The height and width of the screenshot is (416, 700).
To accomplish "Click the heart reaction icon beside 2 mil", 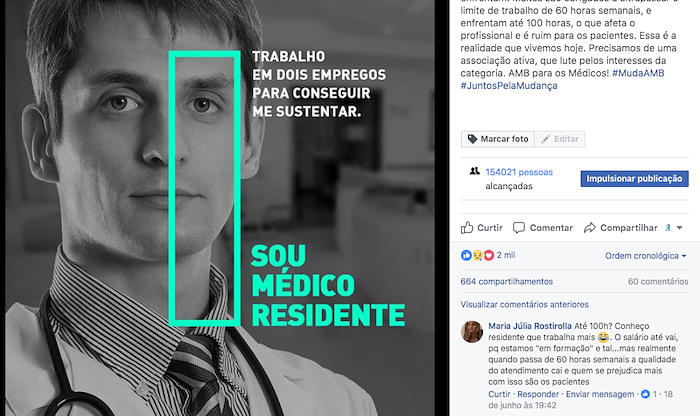I will pos(489,255).
